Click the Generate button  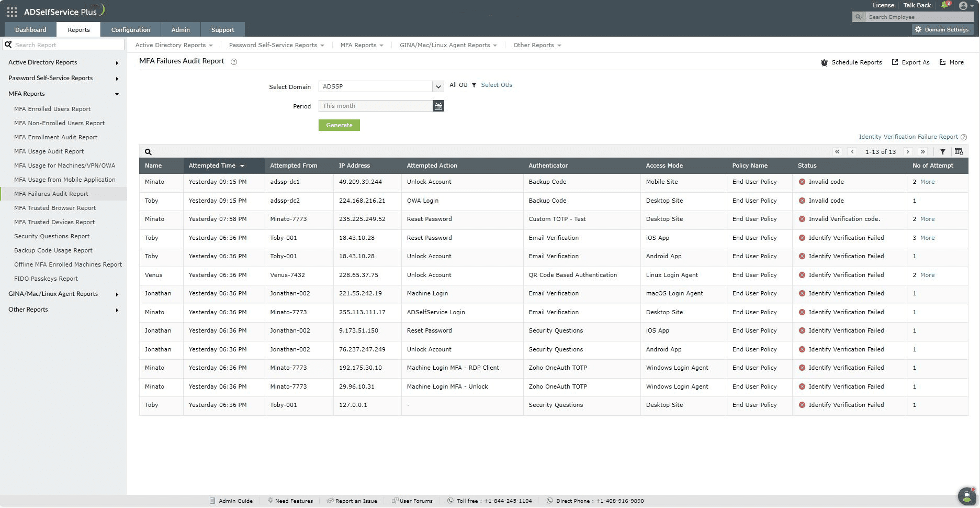(x=339, y=125)
